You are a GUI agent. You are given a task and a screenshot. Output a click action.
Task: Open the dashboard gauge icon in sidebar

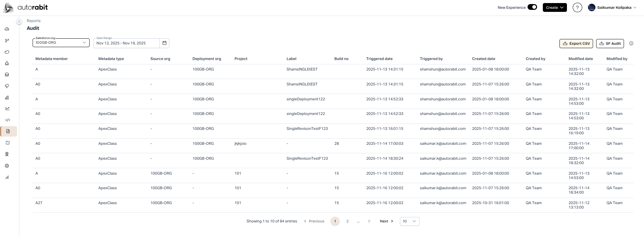click(x=7, y=29)
